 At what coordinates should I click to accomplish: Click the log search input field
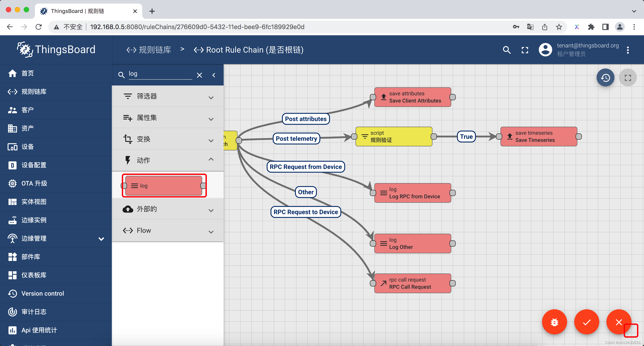(x=160, y=74)
